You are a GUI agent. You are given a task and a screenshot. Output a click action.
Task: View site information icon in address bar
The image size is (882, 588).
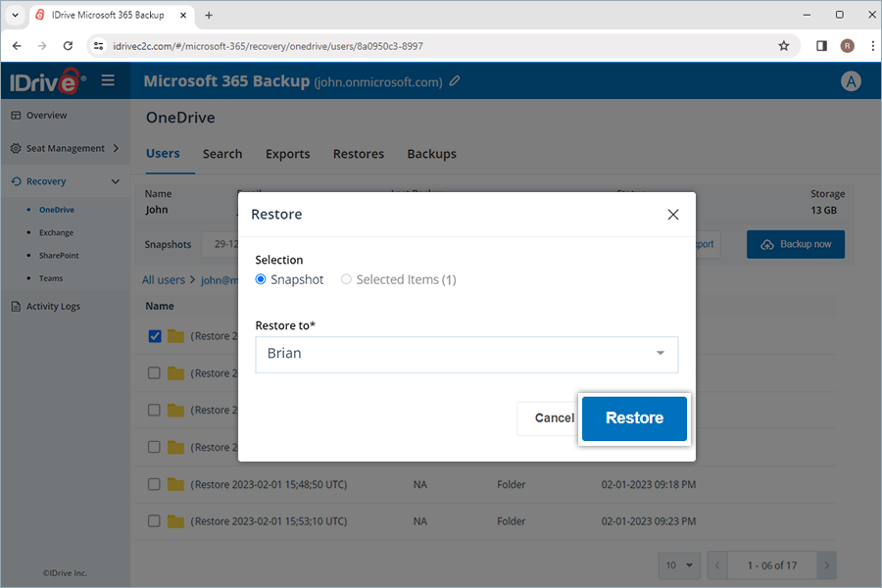pyautogui.click(x=98, y=46)
